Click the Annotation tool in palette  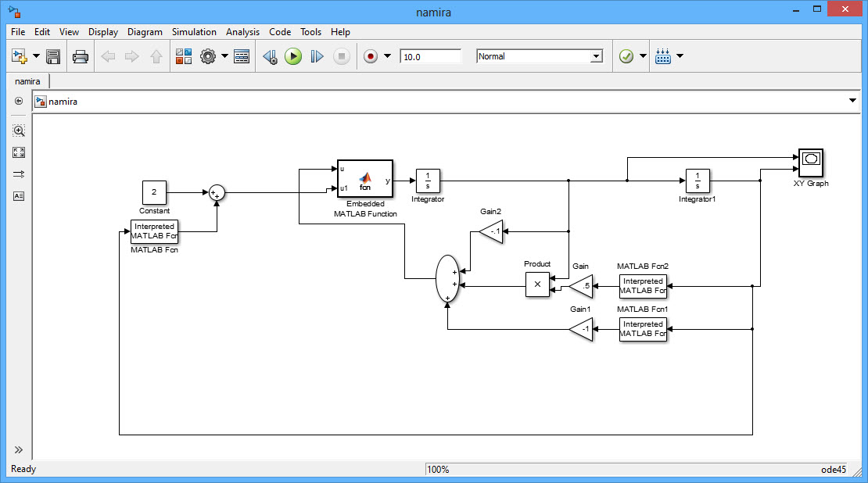[x=19, y=196]
